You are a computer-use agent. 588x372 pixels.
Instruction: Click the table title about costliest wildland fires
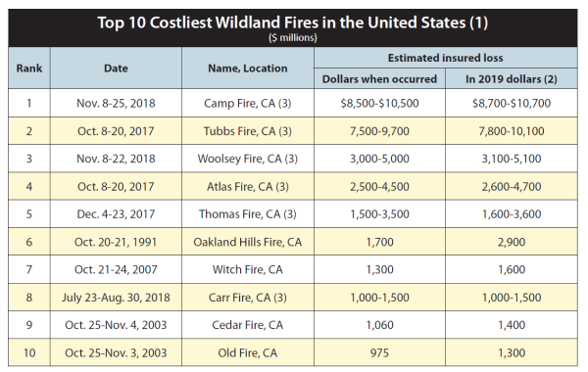(x=292, y=23)
